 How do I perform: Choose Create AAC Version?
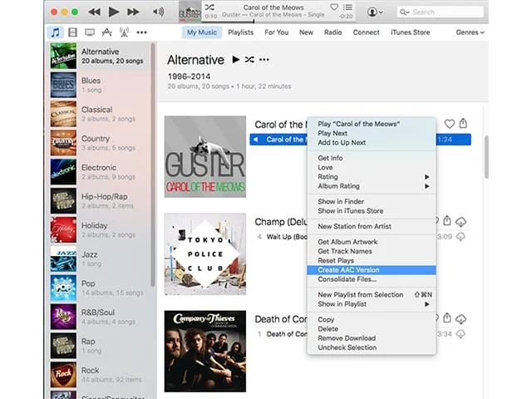click(372, 270)
